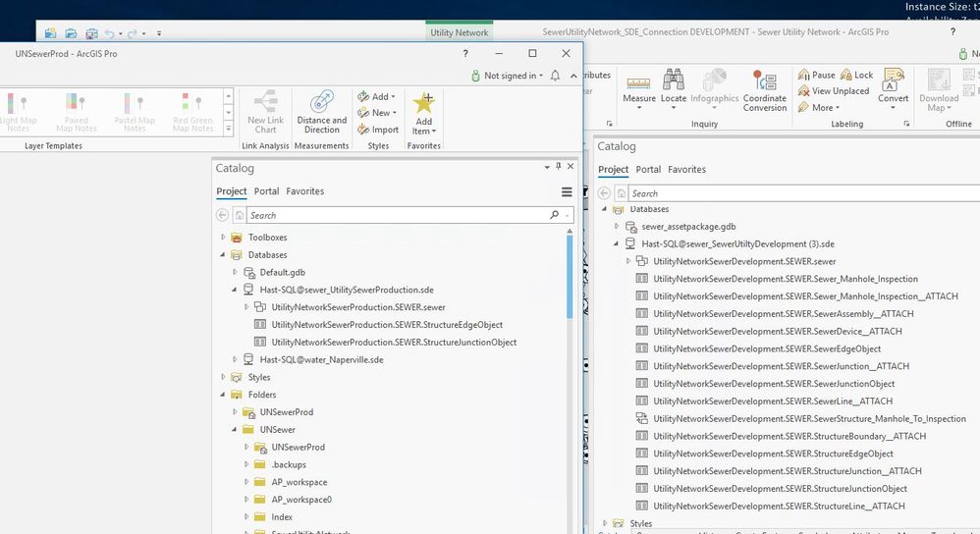Expand Hast-SQL@water_Naperville.sde connection
Screen dimensions: 980x534
point(235,359)
